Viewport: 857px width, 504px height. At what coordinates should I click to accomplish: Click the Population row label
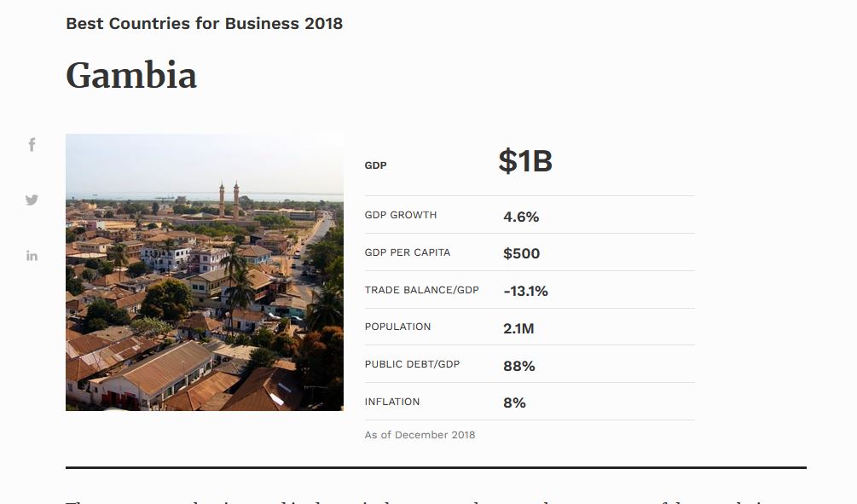click(397, 327)
